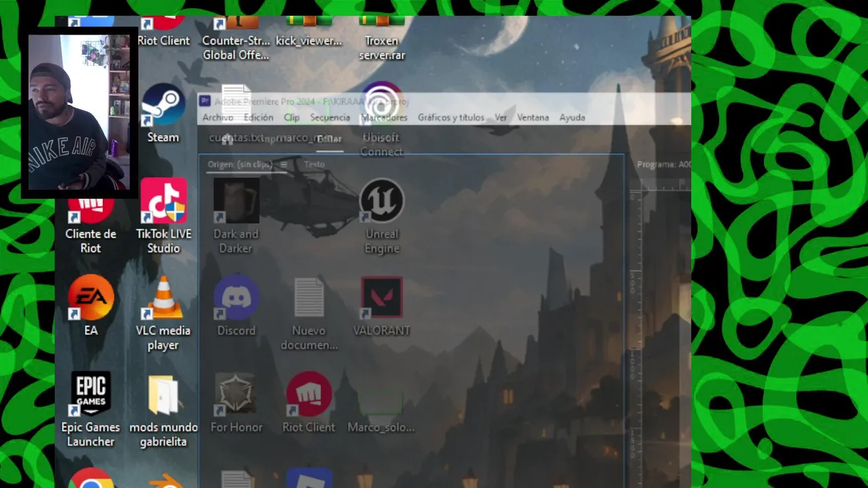The image size is (868, 488).
Task: Open the Cliente de Riot shortcut
Action: pos(91,224)
